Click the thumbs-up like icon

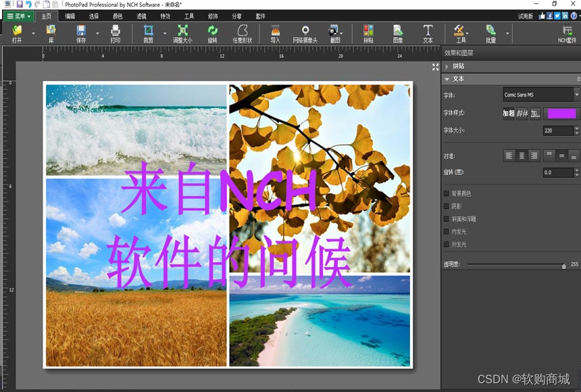tap(542, 16)
